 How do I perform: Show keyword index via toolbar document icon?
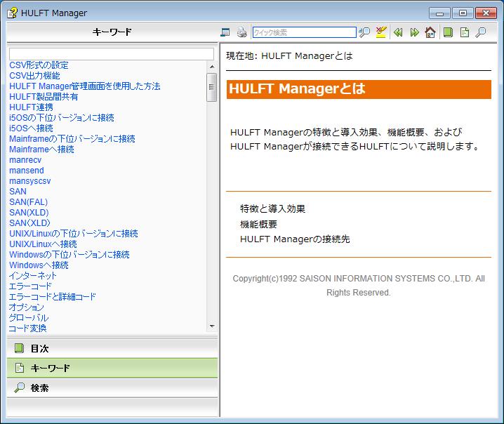point(465,32)
